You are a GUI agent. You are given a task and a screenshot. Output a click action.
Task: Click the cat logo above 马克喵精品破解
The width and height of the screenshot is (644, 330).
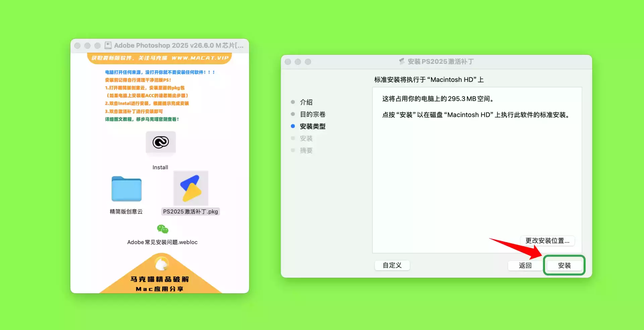coord(161,264)
